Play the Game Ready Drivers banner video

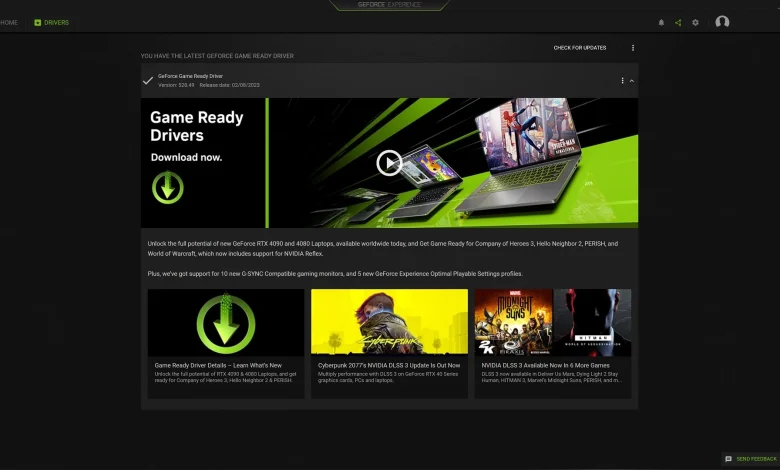(x=389, y=162)
